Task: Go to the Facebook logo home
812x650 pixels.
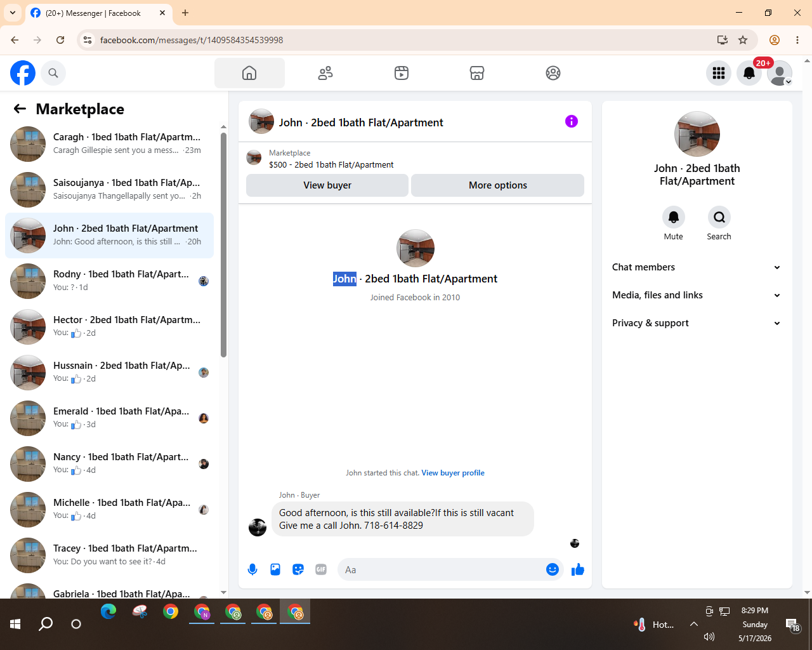Action: [x=23, y=73]
